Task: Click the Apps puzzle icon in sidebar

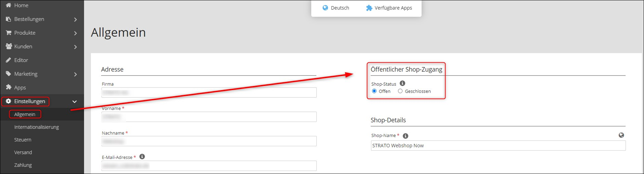Action: coord(9,87)
